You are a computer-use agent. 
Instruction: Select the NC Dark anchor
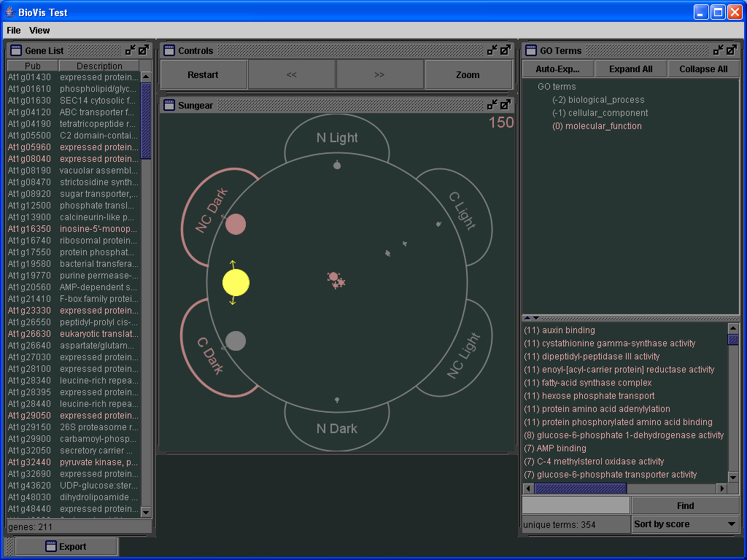pyautogui.click(x=212, y=211)
